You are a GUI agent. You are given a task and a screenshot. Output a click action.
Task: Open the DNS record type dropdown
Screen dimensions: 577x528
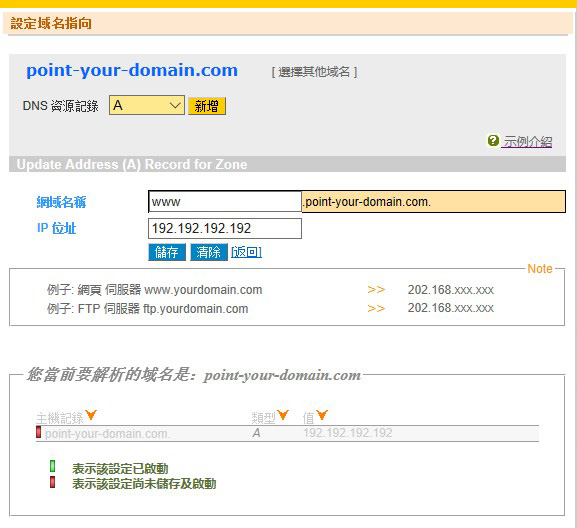[146, 105]
